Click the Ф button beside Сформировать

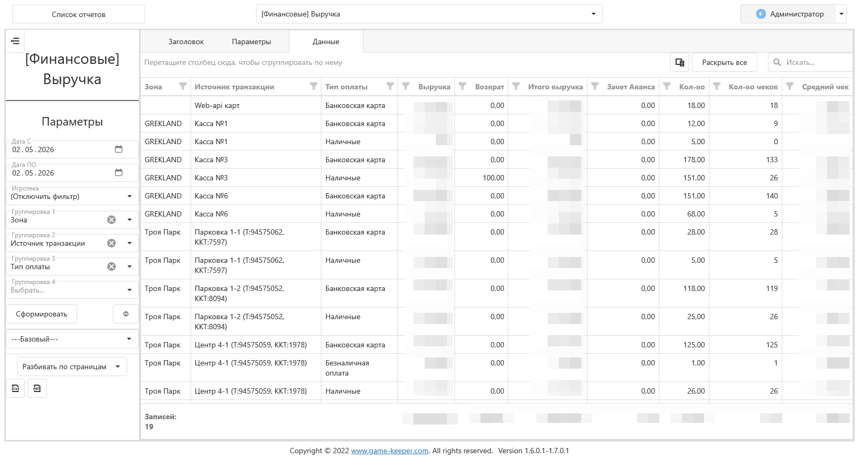click(x=126, y=314)
